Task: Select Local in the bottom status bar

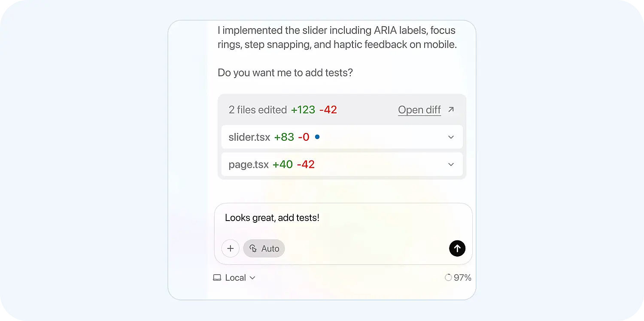Action: [x=235, y=278]
